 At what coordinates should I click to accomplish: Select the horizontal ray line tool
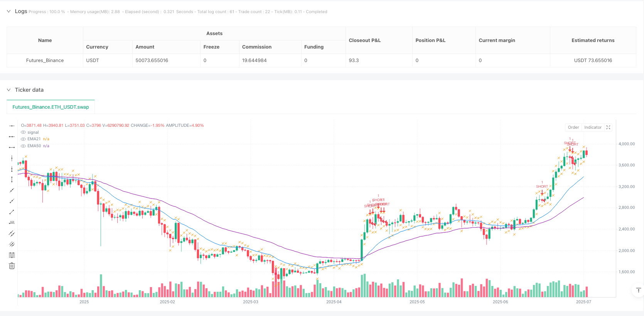point(12,136)
